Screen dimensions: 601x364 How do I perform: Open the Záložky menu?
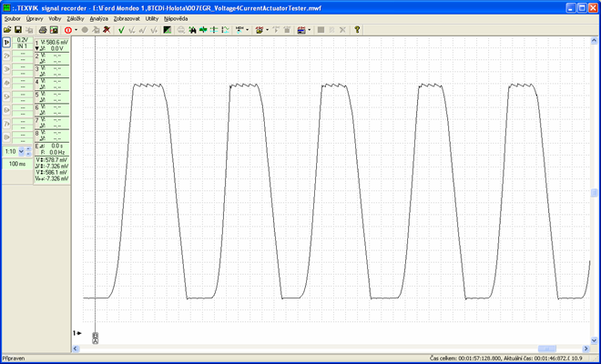coord(76,18)
